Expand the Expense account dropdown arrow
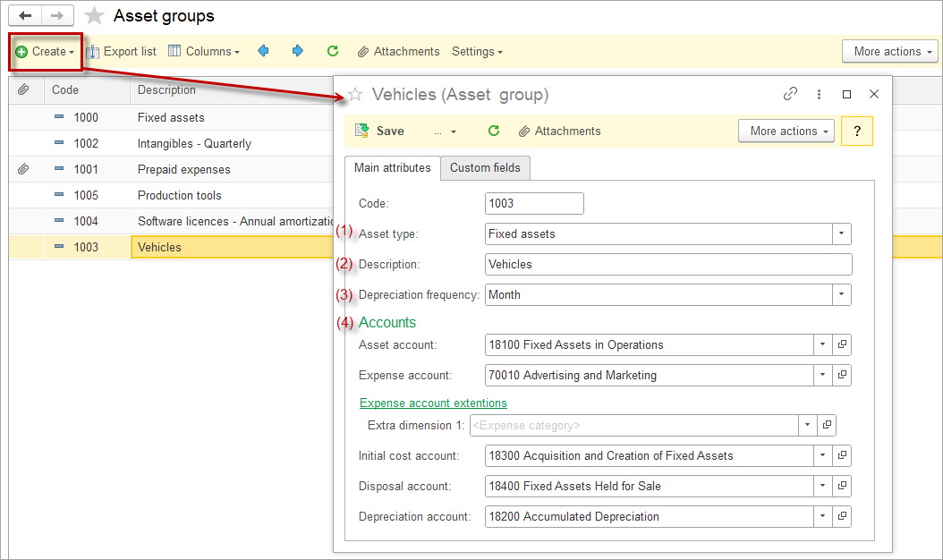The image size is (943, 560). [822, 375]
